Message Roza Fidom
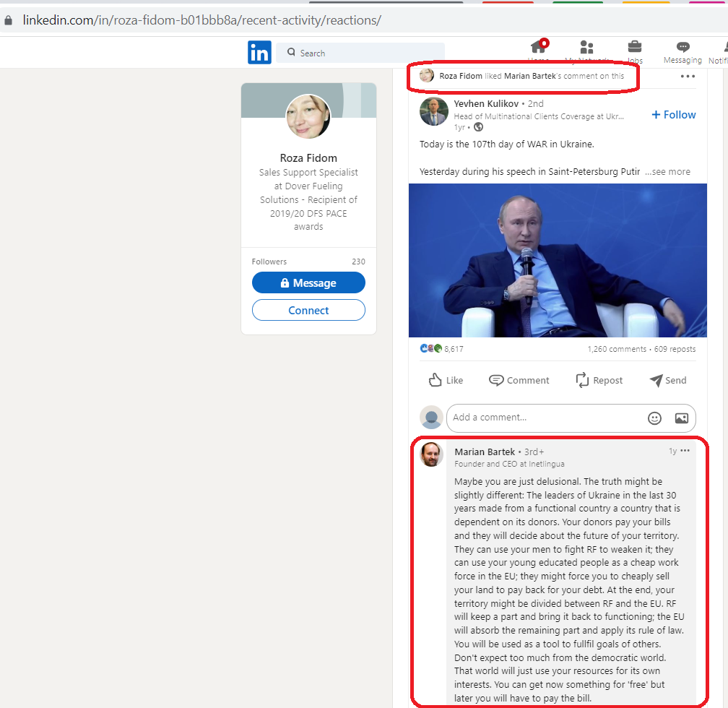The width and height of the screenshot is (728, 708). [308, 282]
